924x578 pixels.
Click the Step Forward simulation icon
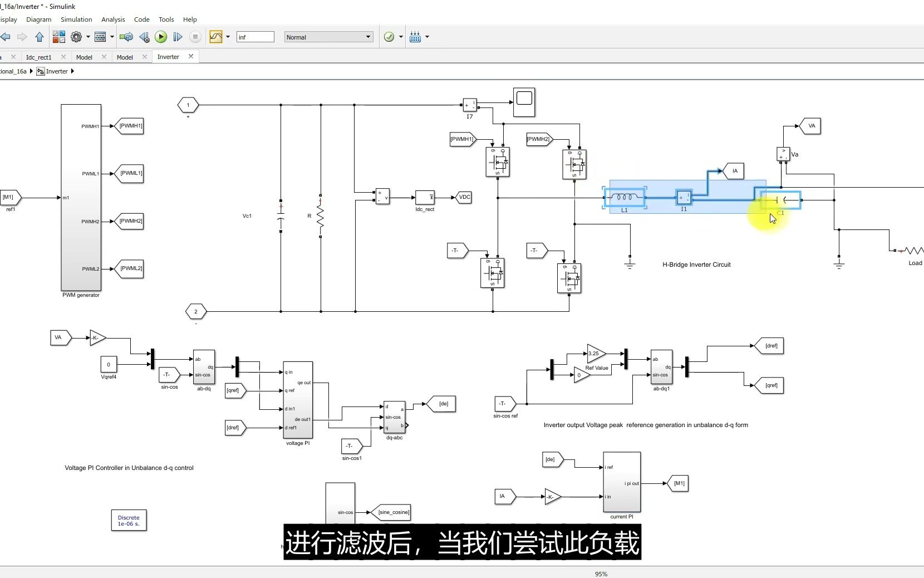(178, 37)
